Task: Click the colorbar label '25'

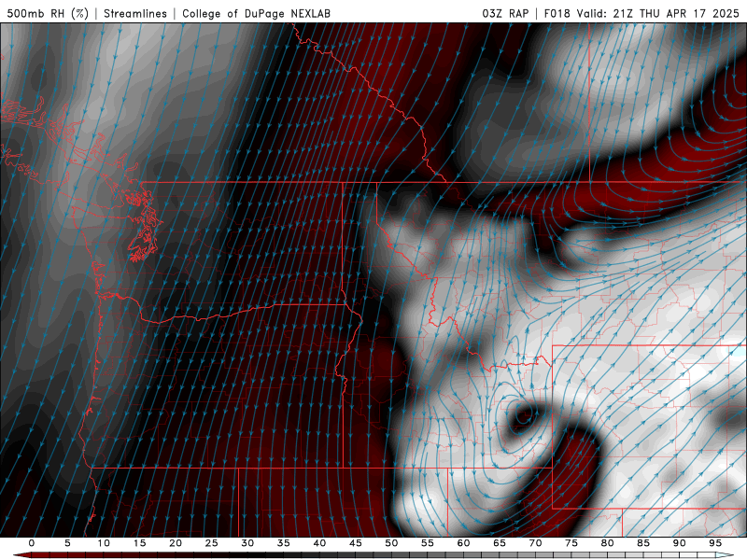Action: coord(212,543)
